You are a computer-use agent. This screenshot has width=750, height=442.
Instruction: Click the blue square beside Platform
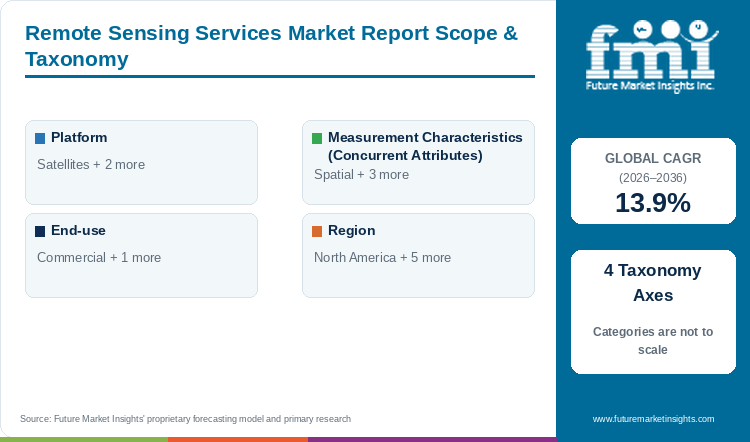tap(40, 139)
